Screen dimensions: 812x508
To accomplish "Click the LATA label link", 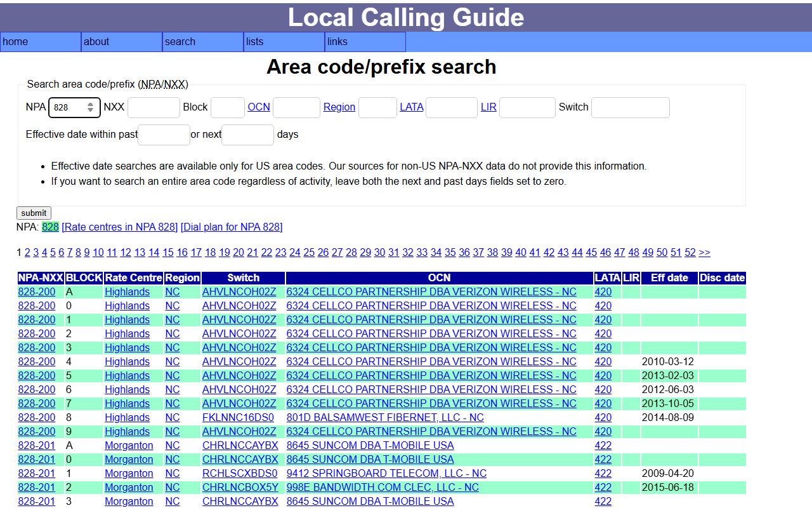I will tap(412, 107).
